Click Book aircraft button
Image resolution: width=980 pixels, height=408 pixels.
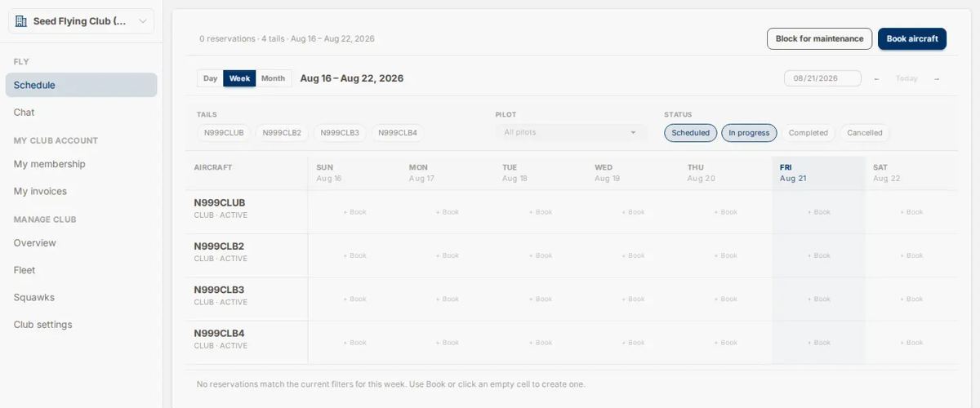(x=912, y=38)
